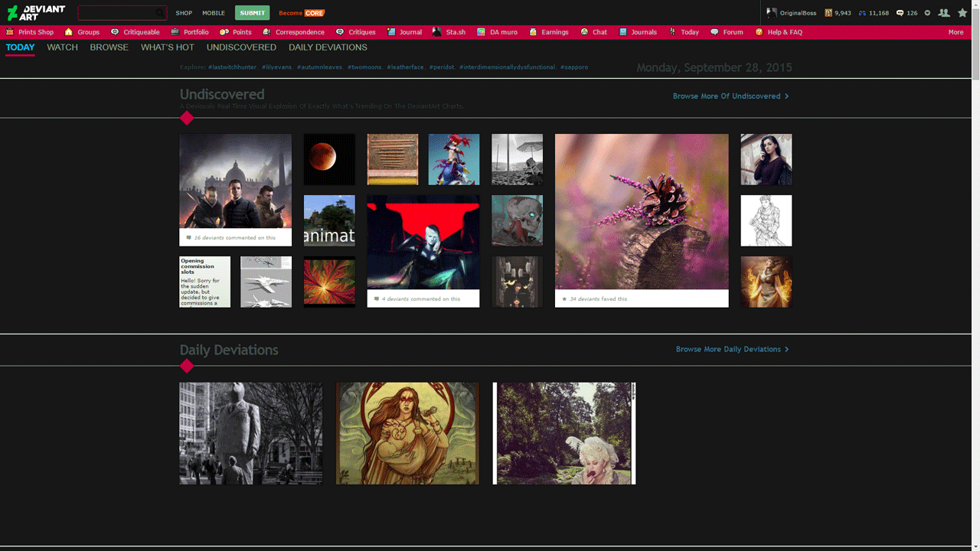Screen dimensions: 980x551
Task: Click the Journals icon
Action: (x=623, y=32)
